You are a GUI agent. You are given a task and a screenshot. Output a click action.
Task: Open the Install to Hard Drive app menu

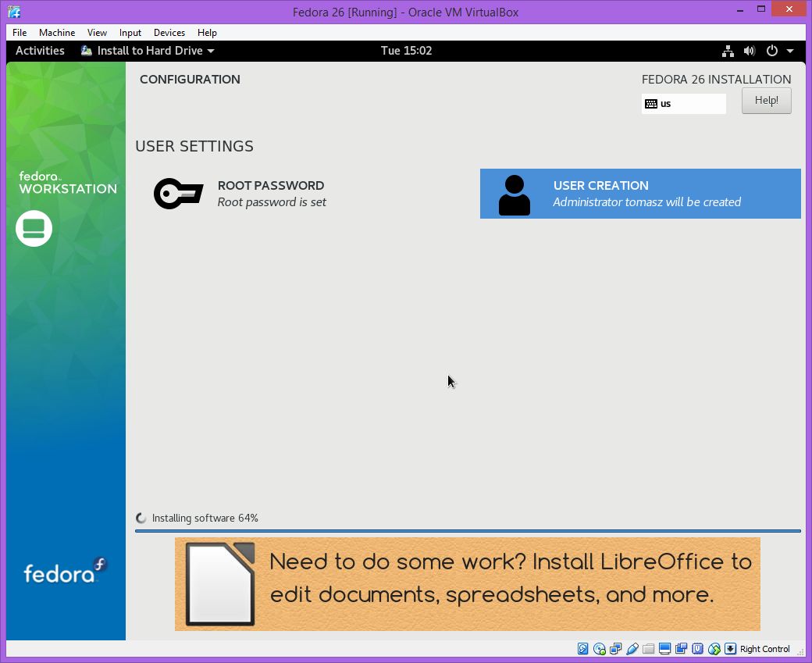tap(148, 51)
